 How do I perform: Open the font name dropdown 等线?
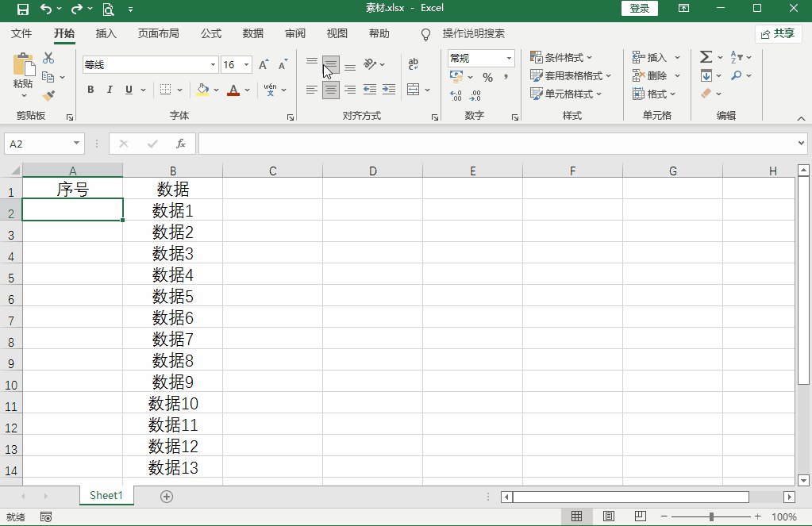(x=213, y=65)
